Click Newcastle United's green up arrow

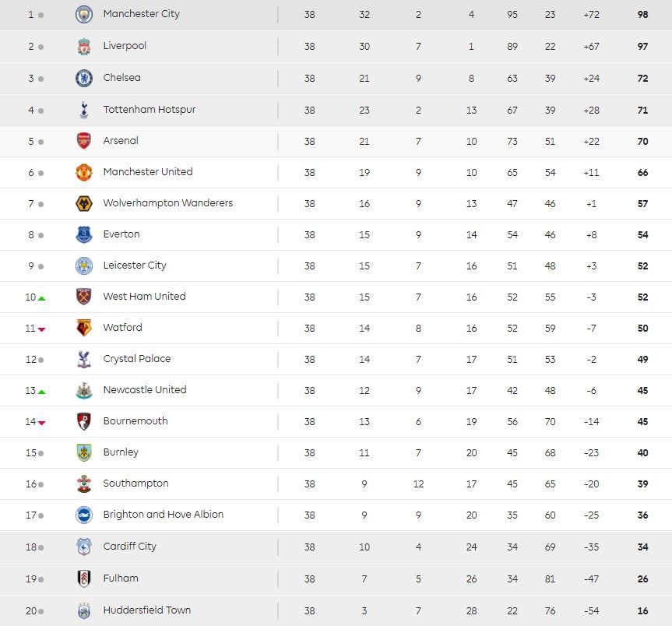(41, 392)
